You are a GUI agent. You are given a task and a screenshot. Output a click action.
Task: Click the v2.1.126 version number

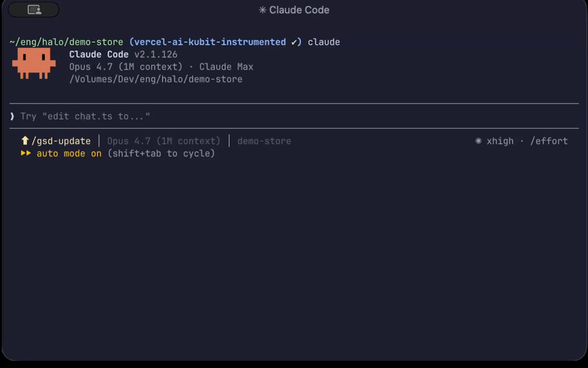pyautogui.click(x=156, y=54)
